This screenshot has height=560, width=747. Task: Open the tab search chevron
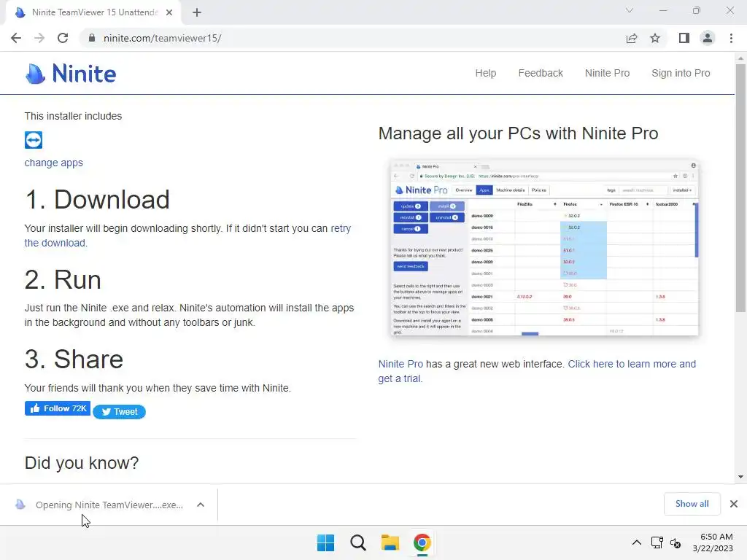630,10
